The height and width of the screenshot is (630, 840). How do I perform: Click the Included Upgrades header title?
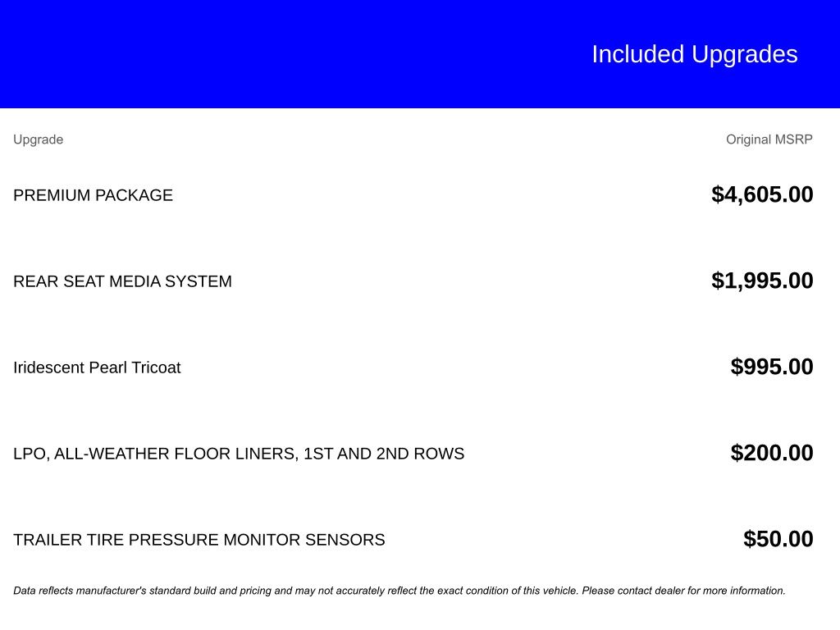(x=694, y=55)
